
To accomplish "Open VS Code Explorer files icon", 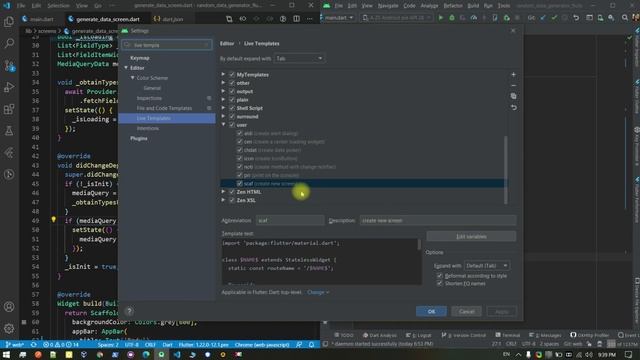I will tap(9, 21).
